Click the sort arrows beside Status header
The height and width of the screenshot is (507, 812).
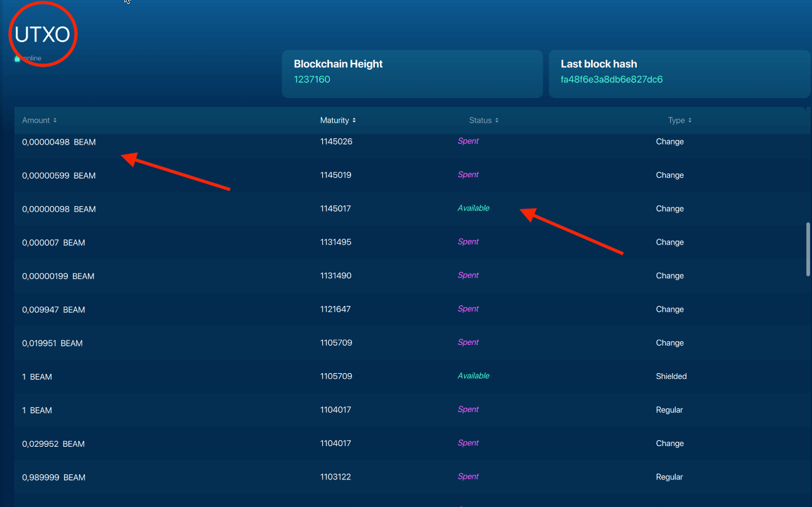click(497, 120)
